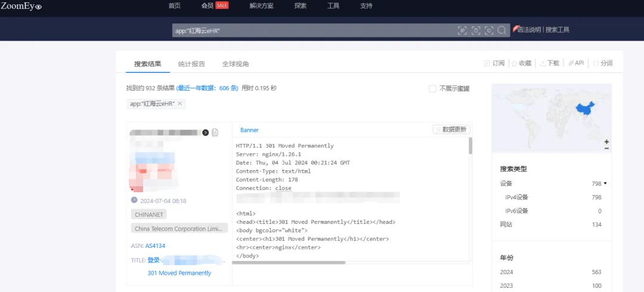Zoom in the map with plus
This screenshot has height=292, width=644.
click(606, 142)
